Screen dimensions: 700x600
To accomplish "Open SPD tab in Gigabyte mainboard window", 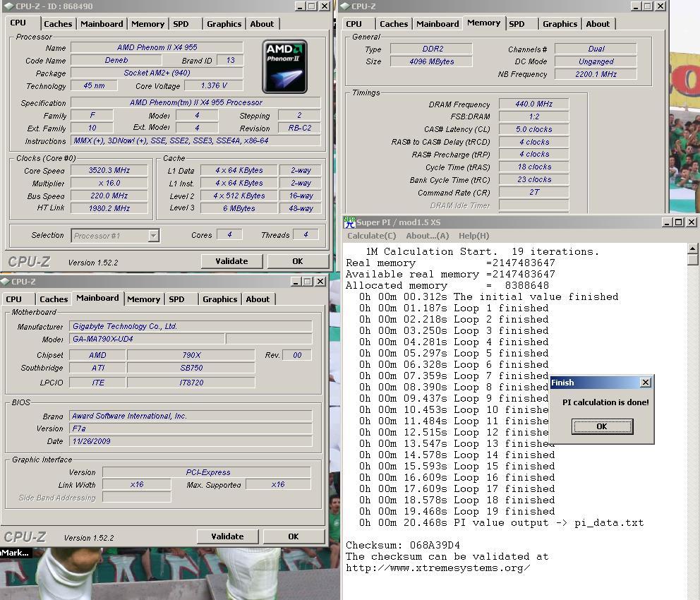I will [176, 299].
